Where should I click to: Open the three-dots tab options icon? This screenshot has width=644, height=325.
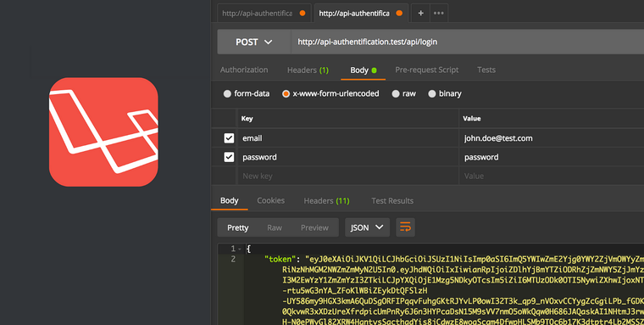pos(439,14)
